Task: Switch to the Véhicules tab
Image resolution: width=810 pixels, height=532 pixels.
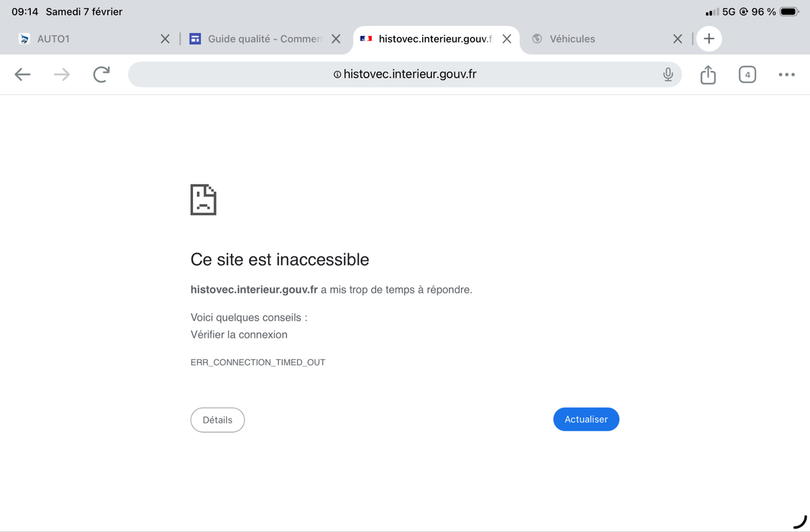Action: pos(606,38)
